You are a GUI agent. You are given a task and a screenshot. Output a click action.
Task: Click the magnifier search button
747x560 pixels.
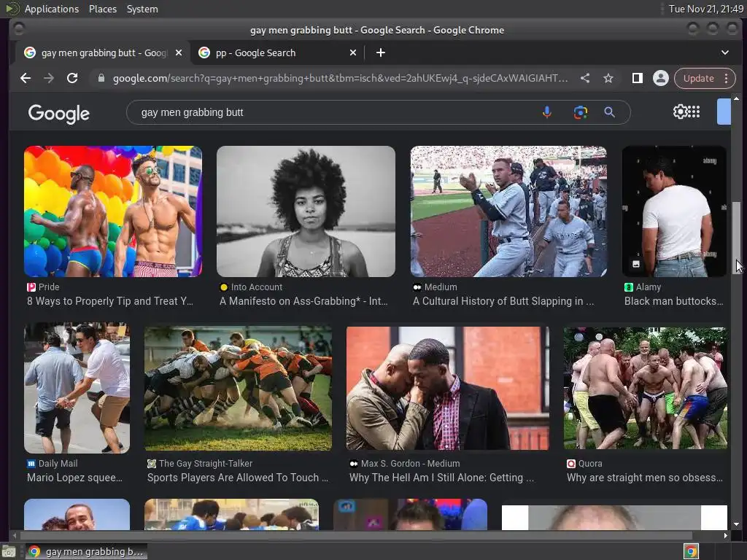(x=609, y=112)
